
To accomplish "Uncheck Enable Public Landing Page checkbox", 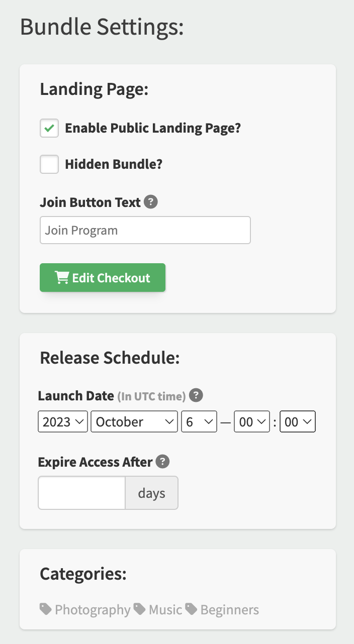I will coord(49,128).
